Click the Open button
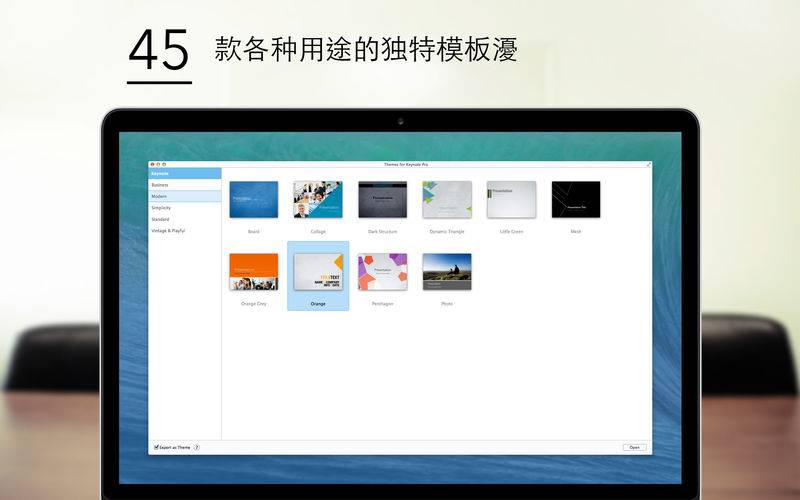The width and height of the screenshot is (800, 500). [x=635, y=447]
